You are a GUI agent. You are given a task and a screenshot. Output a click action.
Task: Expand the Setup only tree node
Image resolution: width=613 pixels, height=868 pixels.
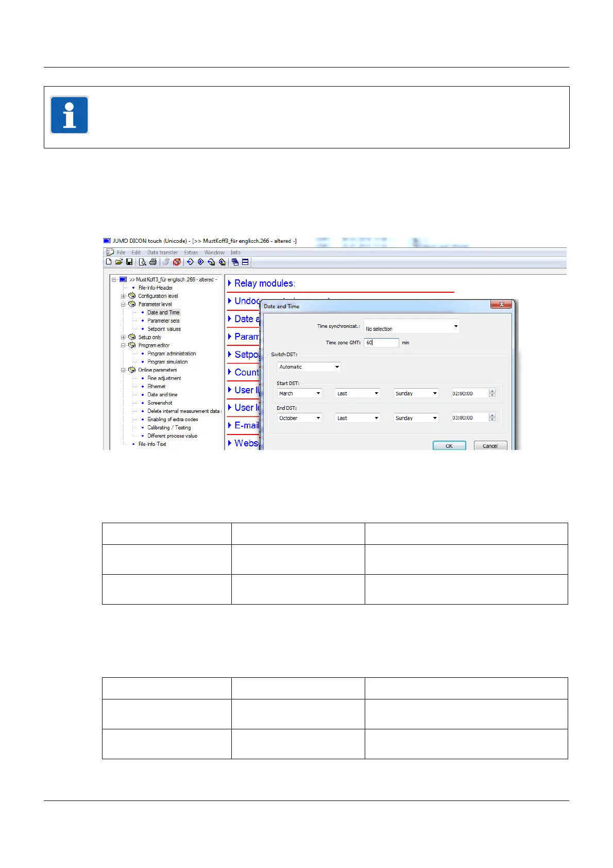pyautogui.click(x=123, y=338)
